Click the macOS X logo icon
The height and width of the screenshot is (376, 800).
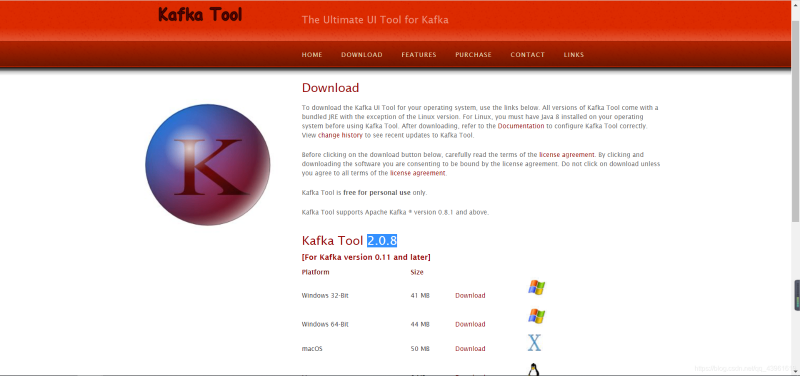(x=534, y=343)
